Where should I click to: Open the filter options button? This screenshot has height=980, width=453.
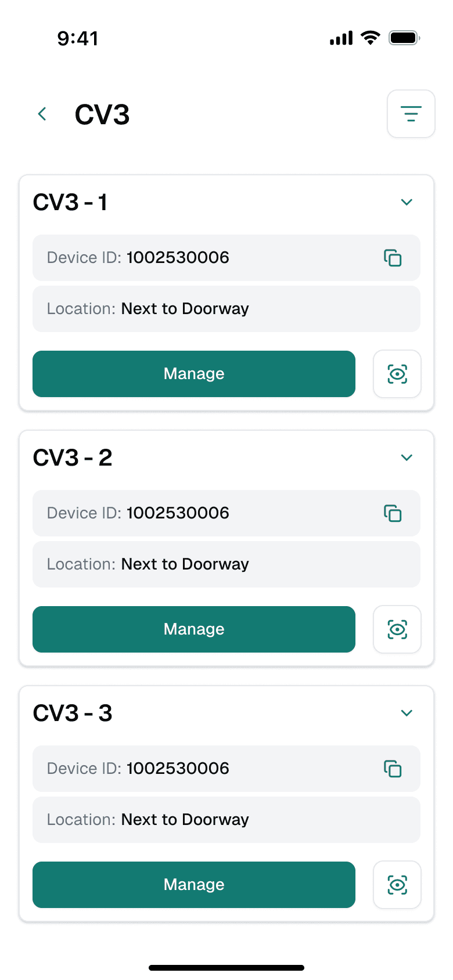[x=411, y=114]
